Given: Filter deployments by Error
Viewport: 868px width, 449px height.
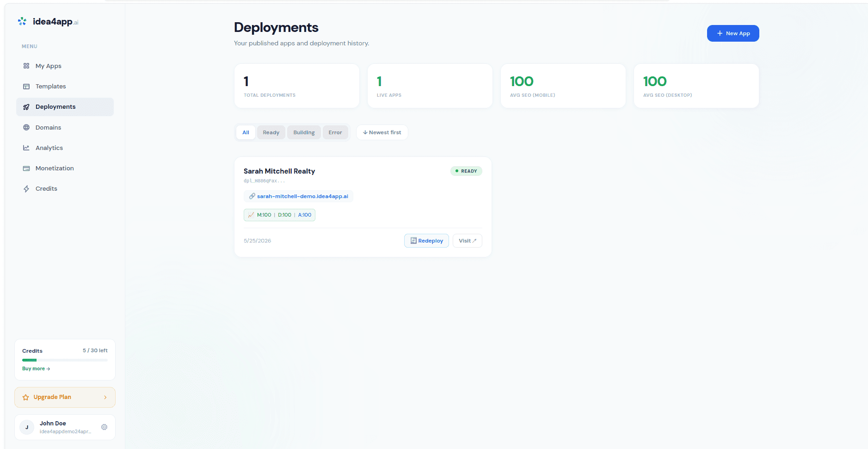Looking at the screenshot, I should click(335, 132).
